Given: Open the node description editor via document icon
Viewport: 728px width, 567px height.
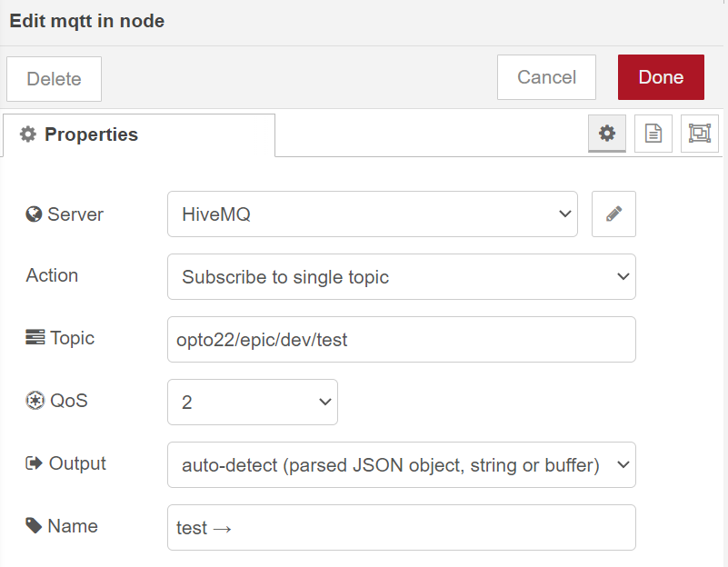Looking at the screenshot, I should 653,133.
